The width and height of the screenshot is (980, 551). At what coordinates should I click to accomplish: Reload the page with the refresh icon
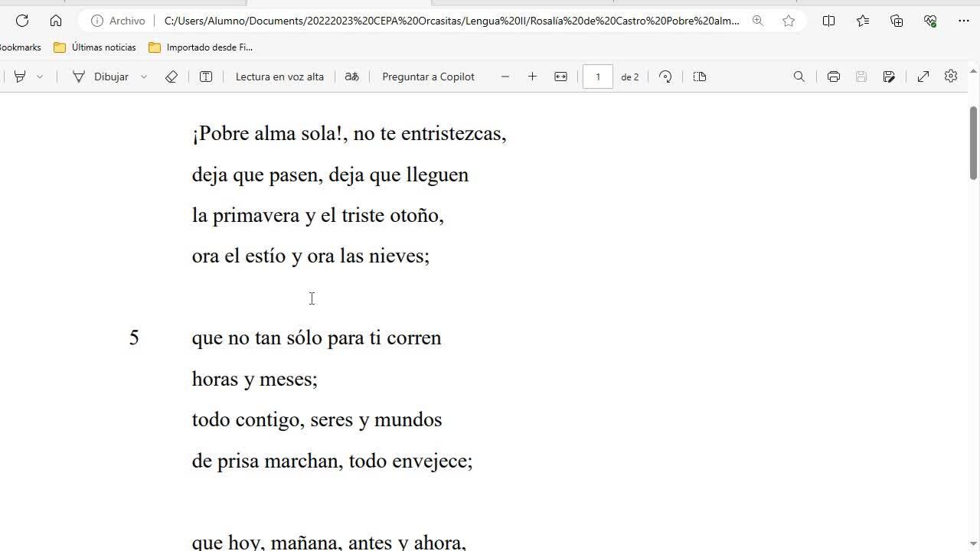22,21
